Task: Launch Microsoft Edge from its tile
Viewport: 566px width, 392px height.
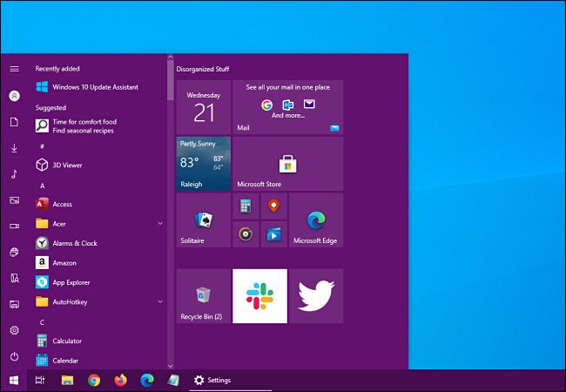Action: tap(315, 220)
